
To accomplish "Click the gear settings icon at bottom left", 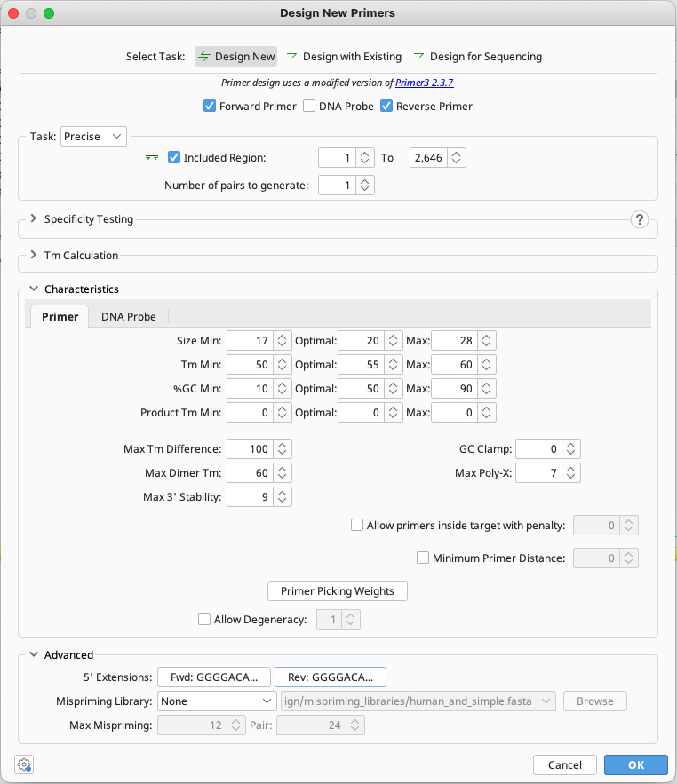I will 24,764.
